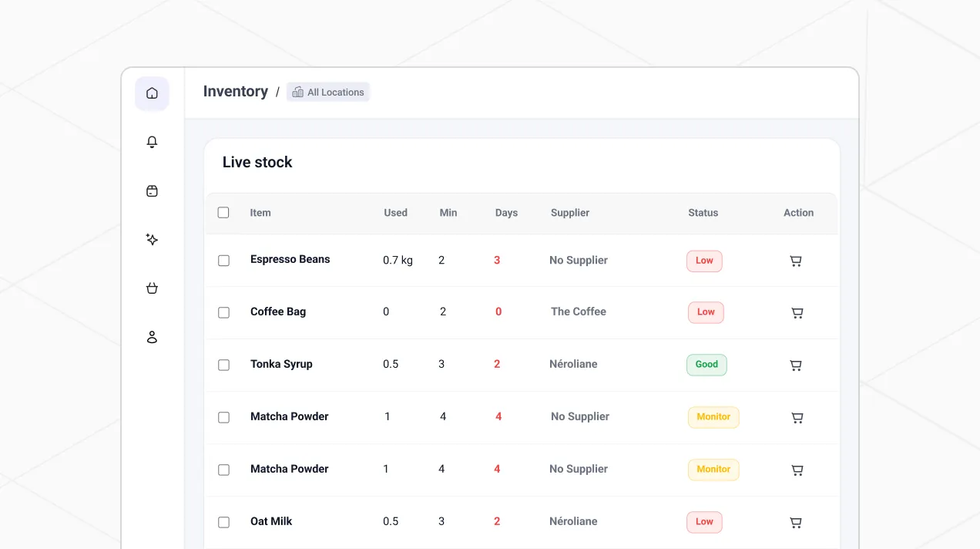
Task: Click the 0.7 kg used value
Action: pos(398,261)
